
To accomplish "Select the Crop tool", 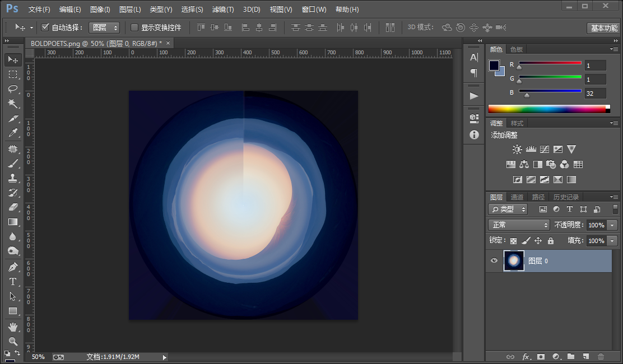I will pyautogui.click(x=13, y=118).
